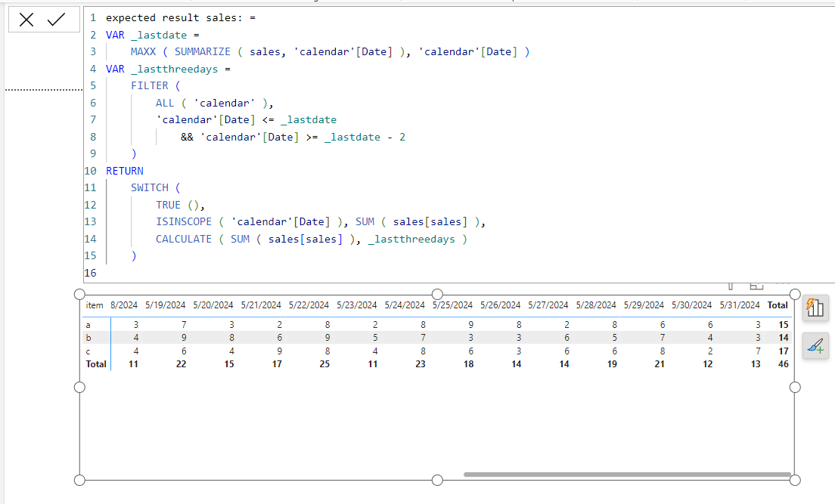Viewport: 835px width, 504px height.
Task: Click '_lastdate - 2' on line 8
Action: tap(365, 137)
